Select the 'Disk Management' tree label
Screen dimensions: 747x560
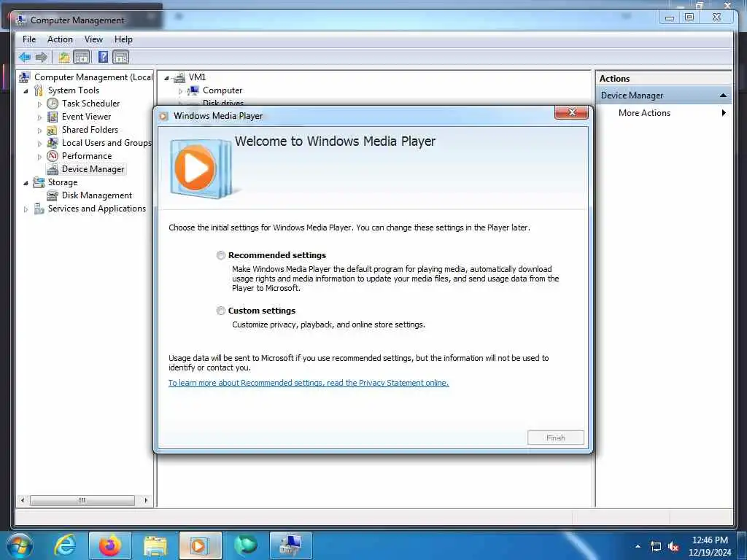[97, 195]
